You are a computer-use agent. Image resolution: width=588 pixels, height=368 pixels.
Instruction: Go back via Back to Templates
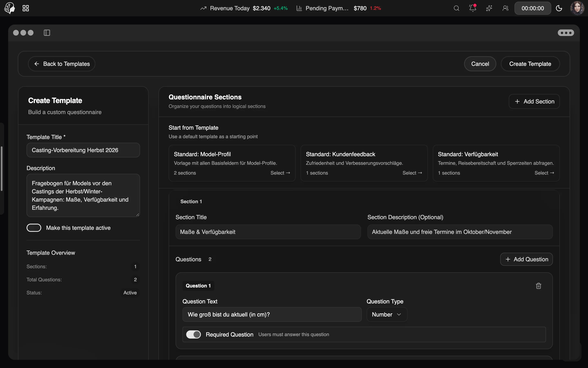pos(61,64)
